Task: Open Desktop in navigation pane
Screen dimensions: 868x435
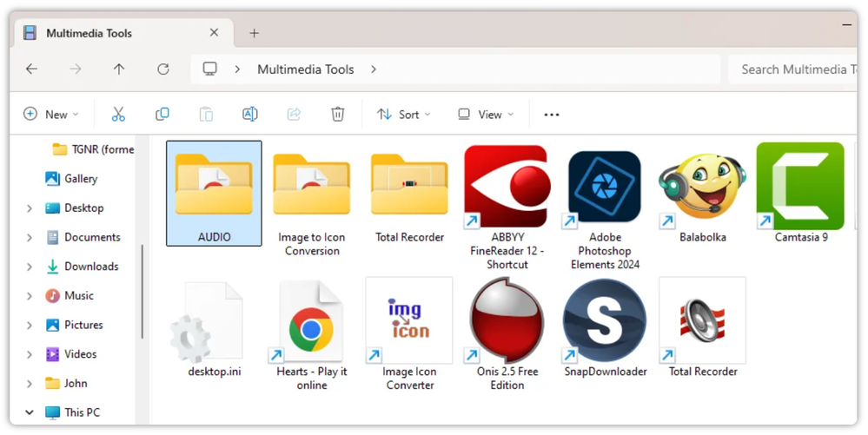Action: pyautogui.click(x=75, y=208)
